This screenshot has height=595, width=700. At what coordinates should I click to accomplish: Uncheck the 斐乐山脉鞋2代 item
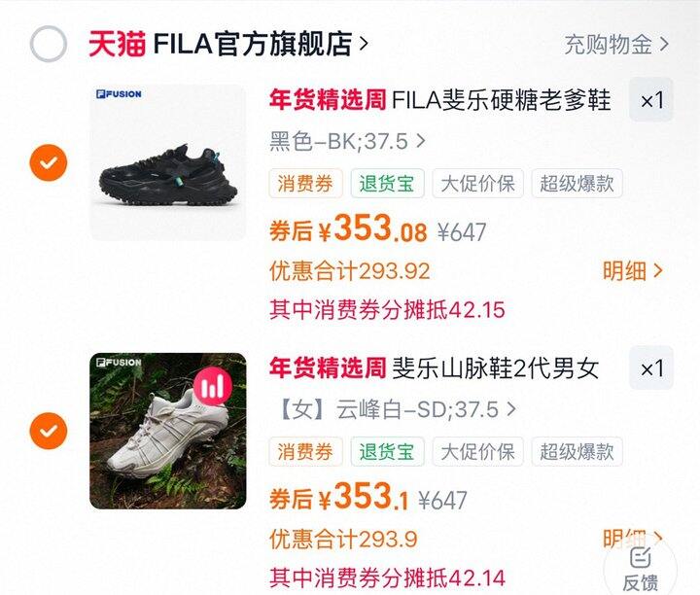click(x=49, y=431)
